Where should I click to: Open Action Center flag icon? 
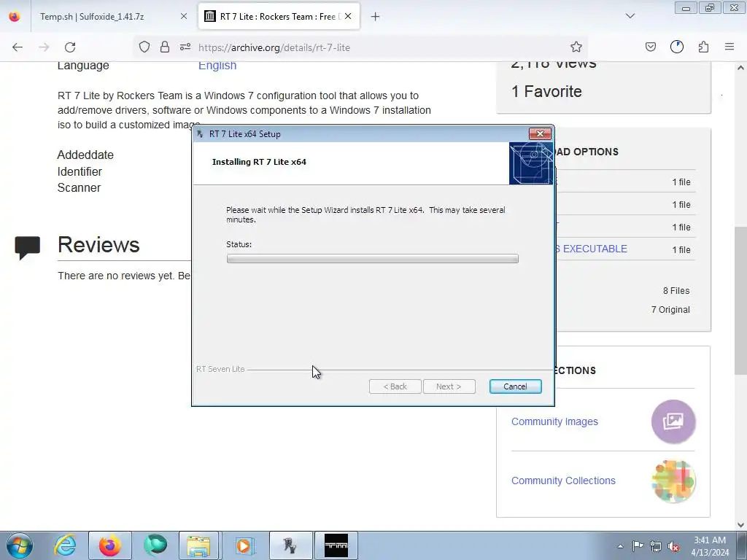click(638, 546)
